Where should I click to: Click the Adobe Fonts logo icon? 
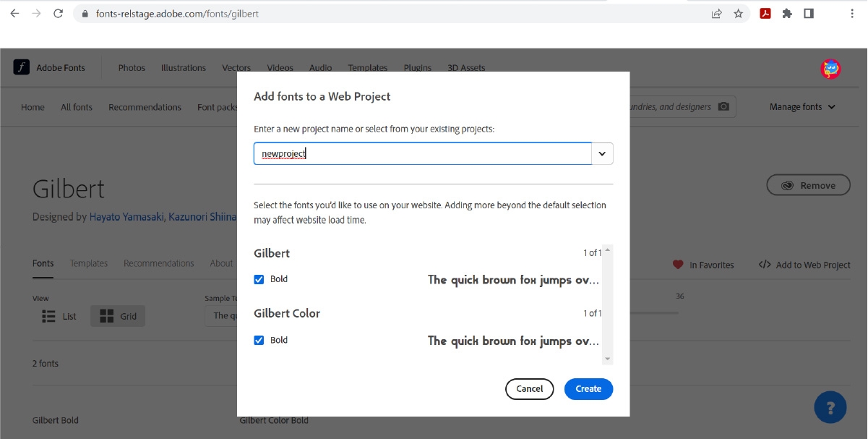(22, 67)
